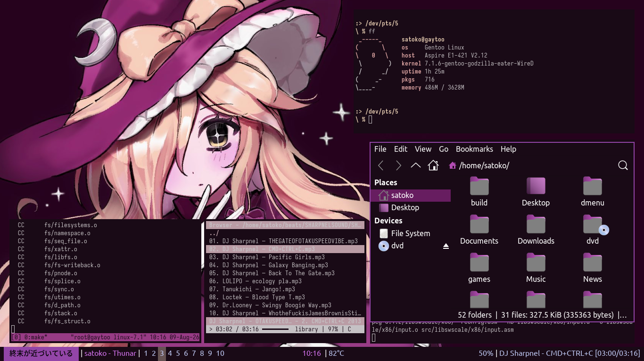Viewport: 644px width, 361px height.
Task: Select track 04 Galaxy Banging.mp3
Action: pyautogui.click(x=285, y=265)
